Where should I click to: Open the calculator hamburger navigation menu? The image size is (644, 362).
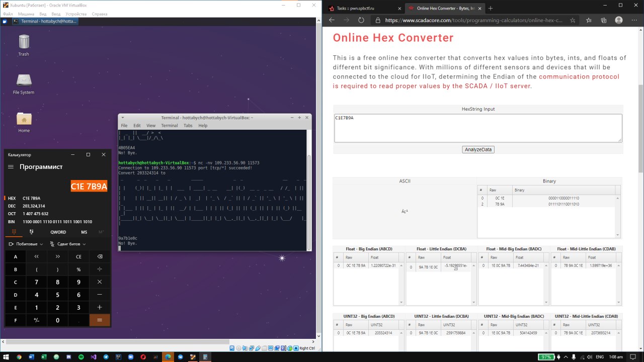[x=11, y=167]
